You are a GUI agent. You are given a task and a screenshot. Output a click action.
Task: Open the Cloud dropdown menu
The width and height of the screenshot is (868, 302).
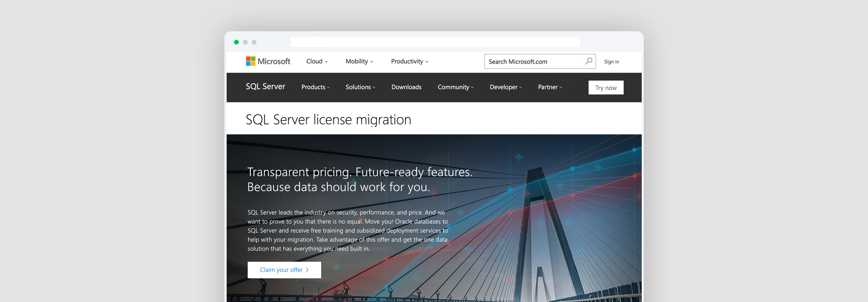(x=317, y=61)
